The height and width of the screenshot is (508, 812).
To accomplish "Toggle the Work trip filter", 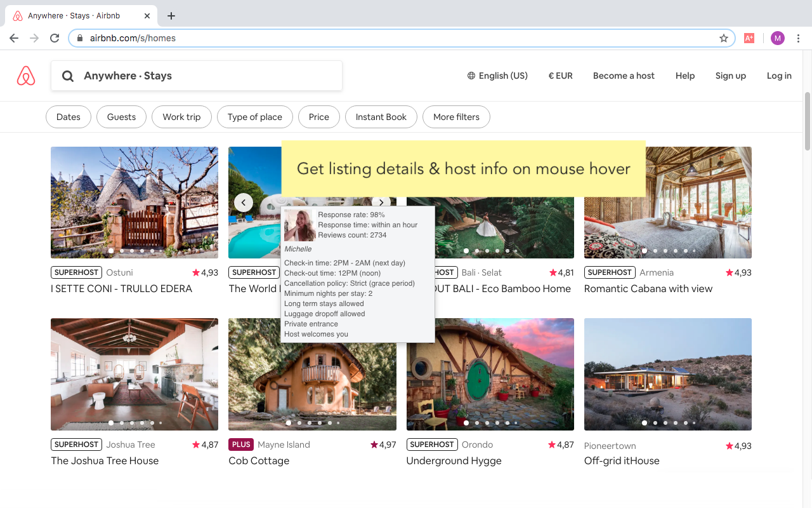I will pos(181,117).
